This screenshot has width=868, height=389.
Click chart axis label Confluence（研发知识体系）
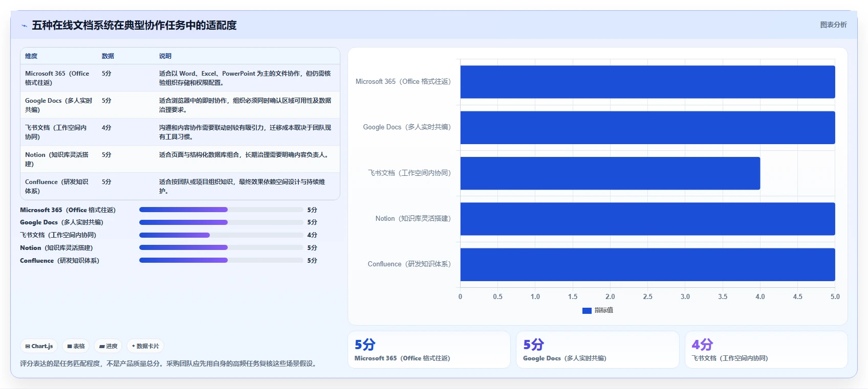pyautogui.click(x=409, y=264)
